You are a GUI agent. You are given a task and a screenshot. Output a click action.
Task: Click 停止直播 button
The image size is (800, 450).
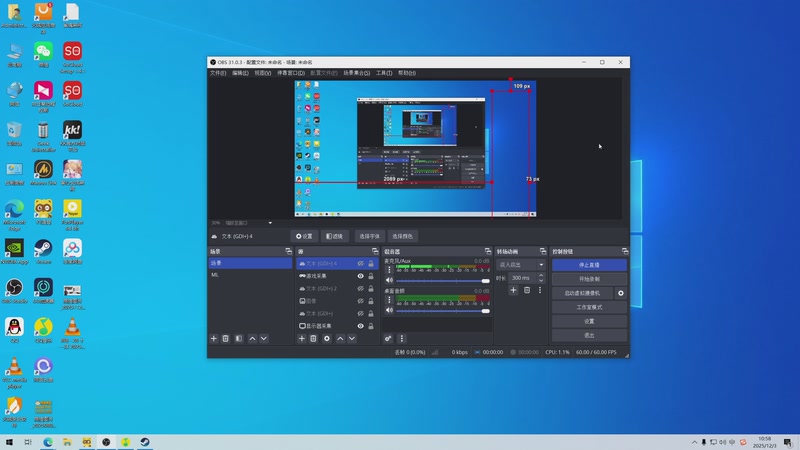click(x=589, y=265)
